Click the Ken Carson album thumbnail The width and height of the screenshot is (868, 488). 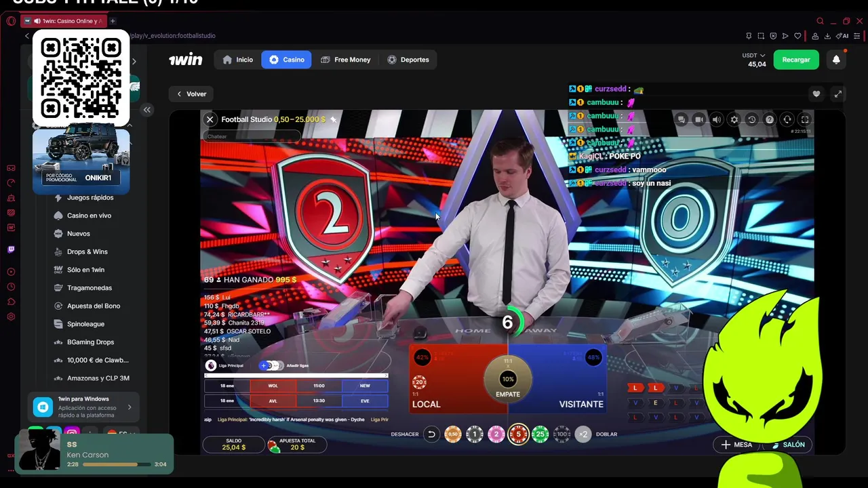39,451
